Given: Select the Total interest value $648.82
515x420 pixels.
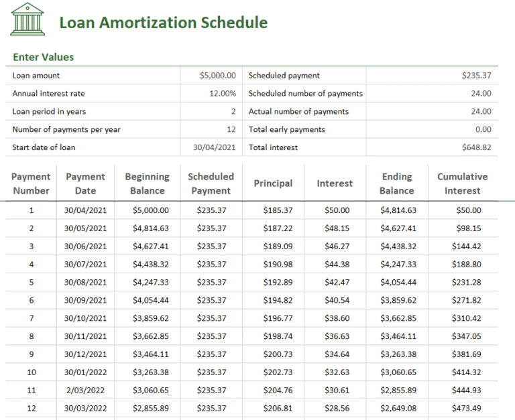Looking at the screenshot, I should click(x=476, y=147).
